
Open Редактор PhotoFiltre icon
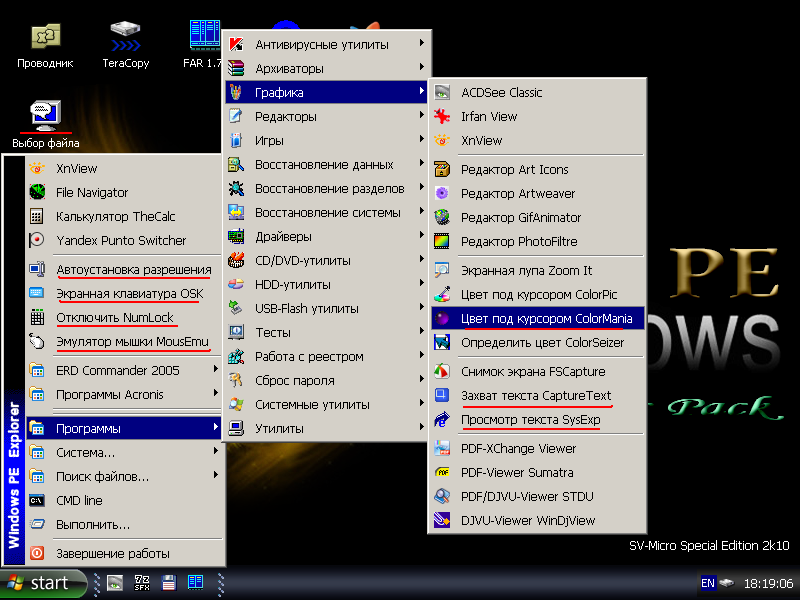pos(442,241)
